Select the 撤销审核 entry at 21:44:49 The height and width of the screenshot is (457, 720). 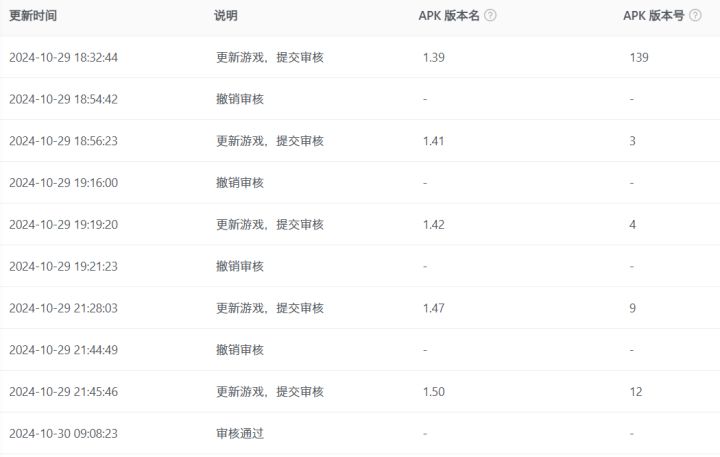pos(240,350)
